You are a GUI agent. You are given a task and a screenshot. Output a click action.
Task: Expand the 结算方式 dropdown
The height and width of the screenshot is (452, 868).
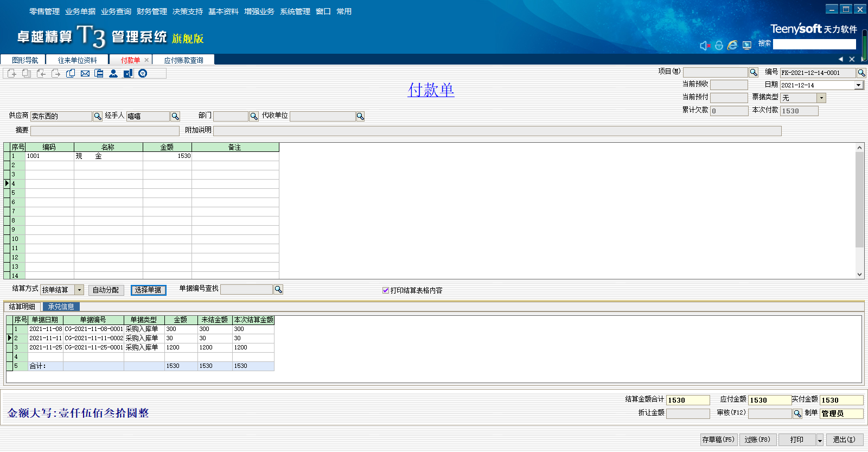coord(79,290)
